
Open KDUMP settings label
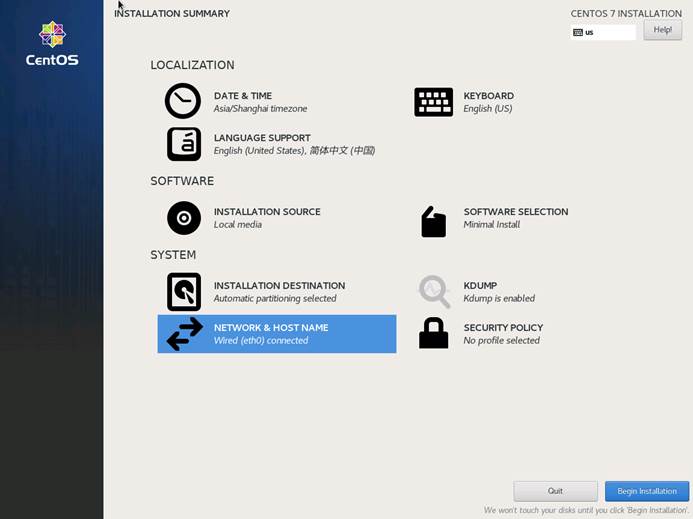(x=480, y=286)
